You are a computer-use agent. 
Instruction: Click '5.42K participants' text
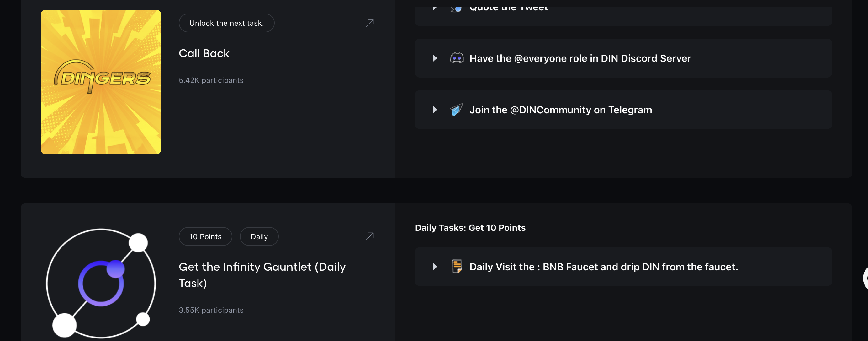[x=211, y=80]
